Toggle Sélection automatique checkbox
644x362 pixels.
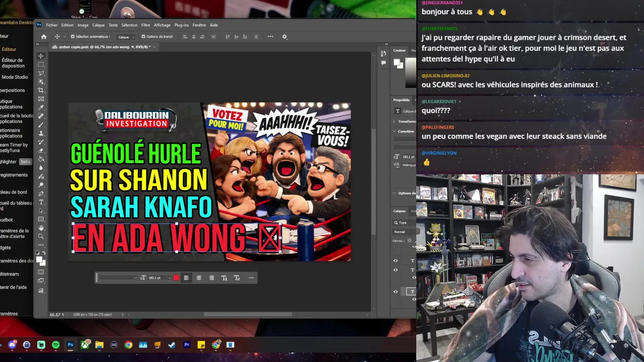tap(72, 37)
